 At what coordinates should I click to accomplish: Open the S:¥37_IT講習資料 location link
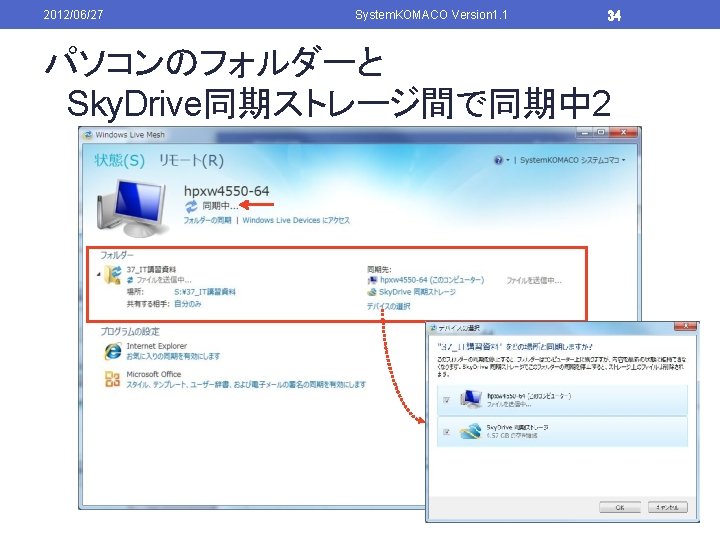205,292
